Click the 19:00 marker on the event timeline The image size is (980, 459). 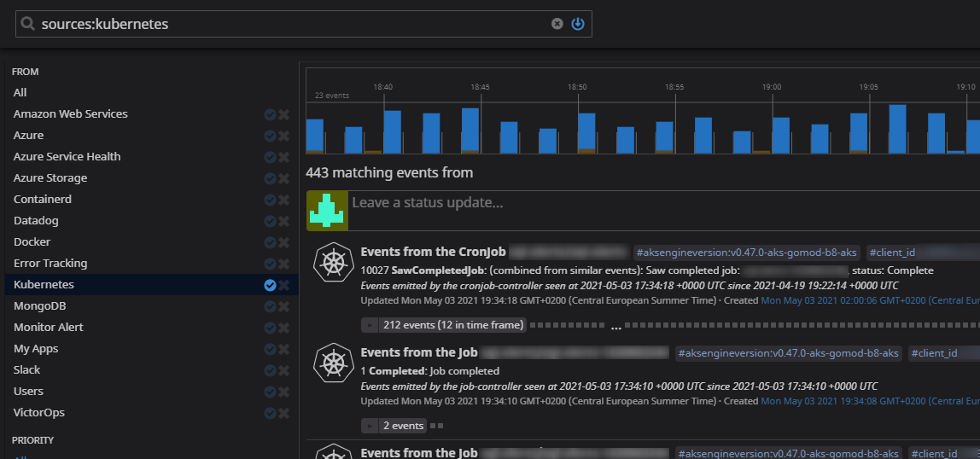[772, 87]
